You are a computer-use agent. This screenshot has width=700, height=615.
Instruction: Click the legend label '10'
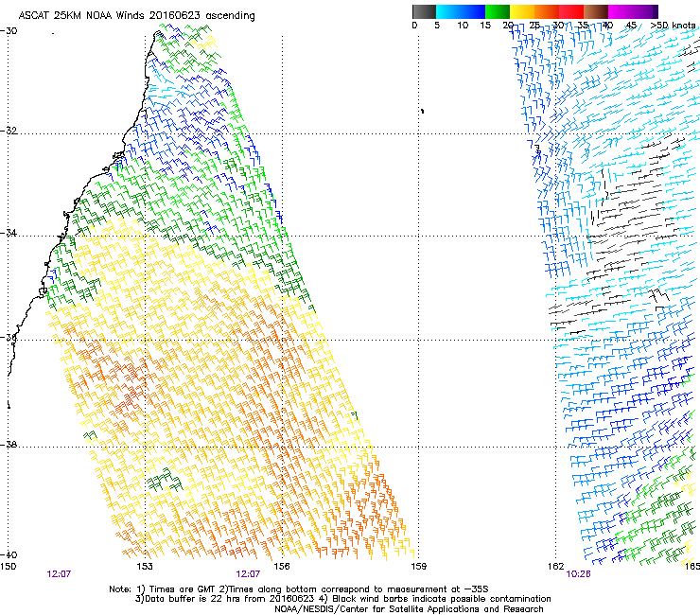pos(463,26)
